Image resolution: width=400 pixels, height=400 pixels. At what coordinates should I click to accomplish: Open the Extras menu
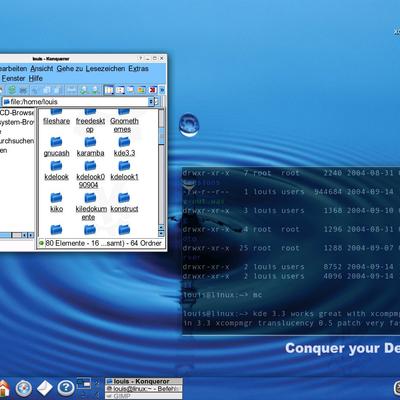point(138,69)
